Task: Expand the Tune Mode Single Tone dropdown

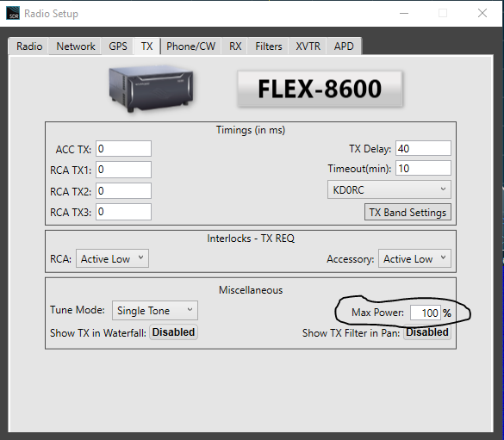Action: pos(155,311)
